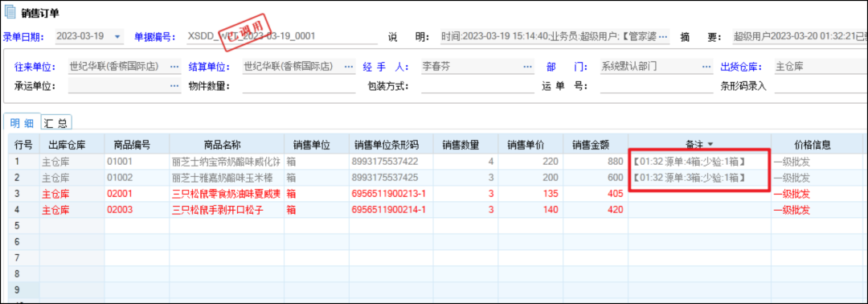Screen dimensions: 868x304
Task: Select product code 01002 cell
Action: [137, 178]
